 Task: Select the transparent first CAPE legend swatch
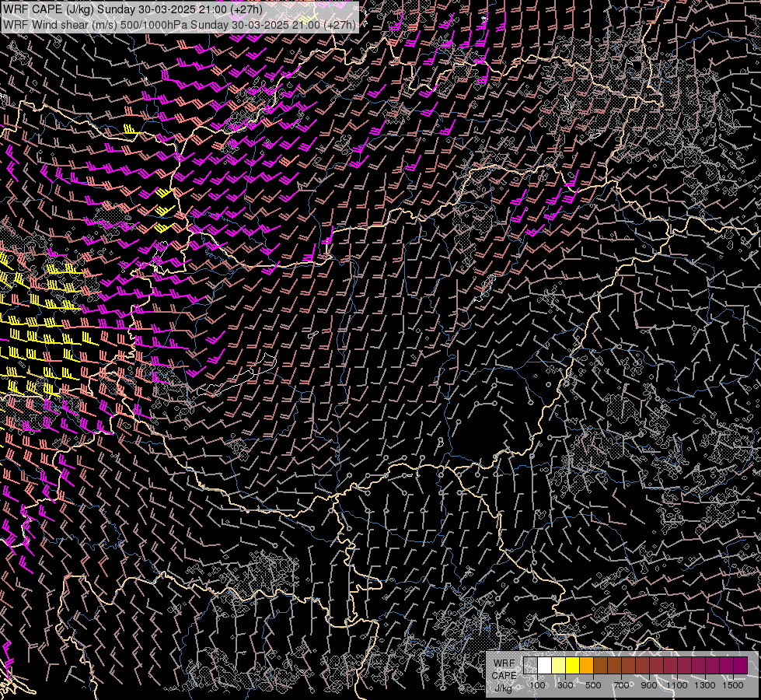pyautogui.click(x=530, y=665)
